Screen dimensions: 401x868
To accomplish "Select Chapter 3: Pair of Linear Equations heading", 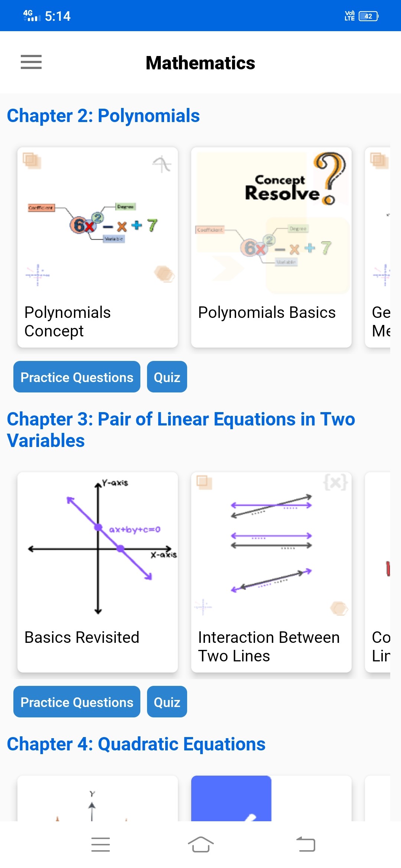I will tap(181, 430).
